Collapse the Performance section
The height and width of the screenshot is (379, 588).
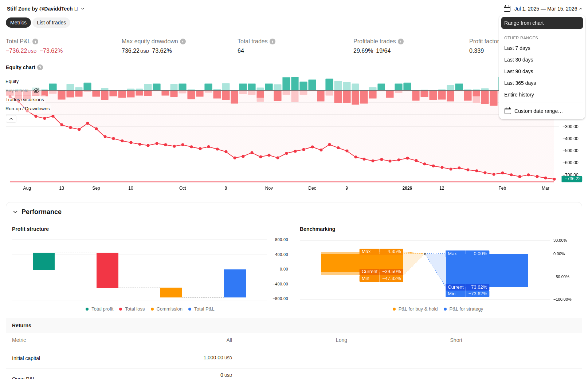(15, 212)
